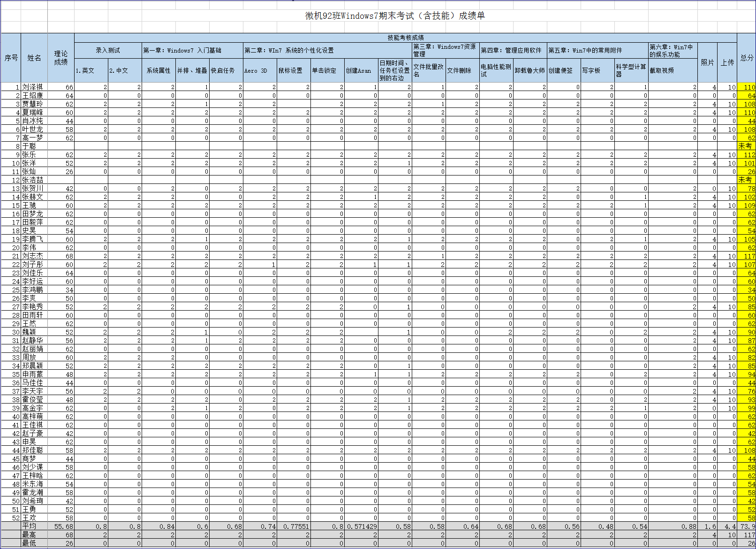
Task: Select the name cell 米东海
Action: [34, 484]
